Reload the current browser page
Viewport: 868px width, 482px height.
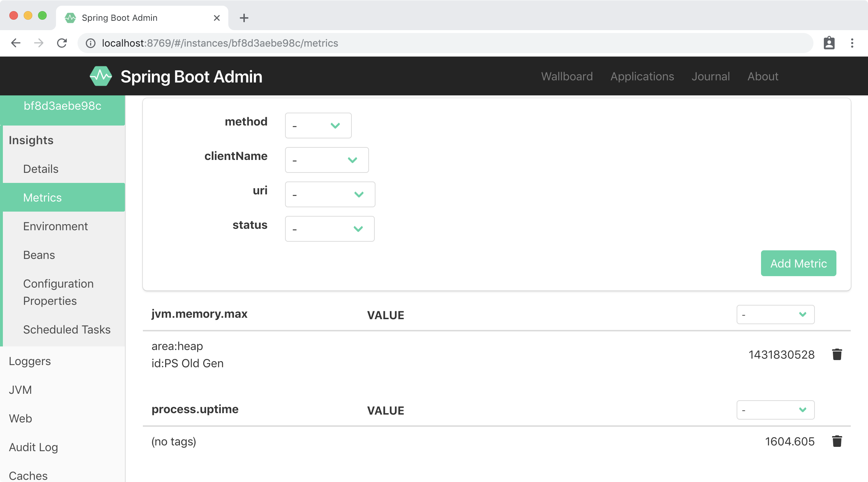[62, 43]
